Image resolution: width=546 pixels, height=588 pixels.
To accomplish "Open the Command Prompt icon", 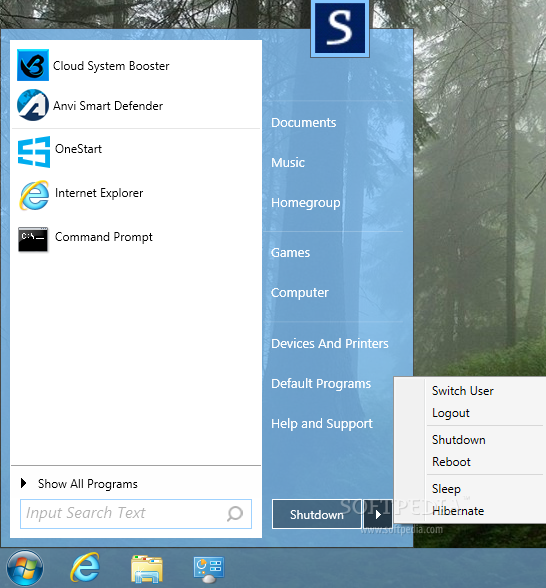I will 33,239.
